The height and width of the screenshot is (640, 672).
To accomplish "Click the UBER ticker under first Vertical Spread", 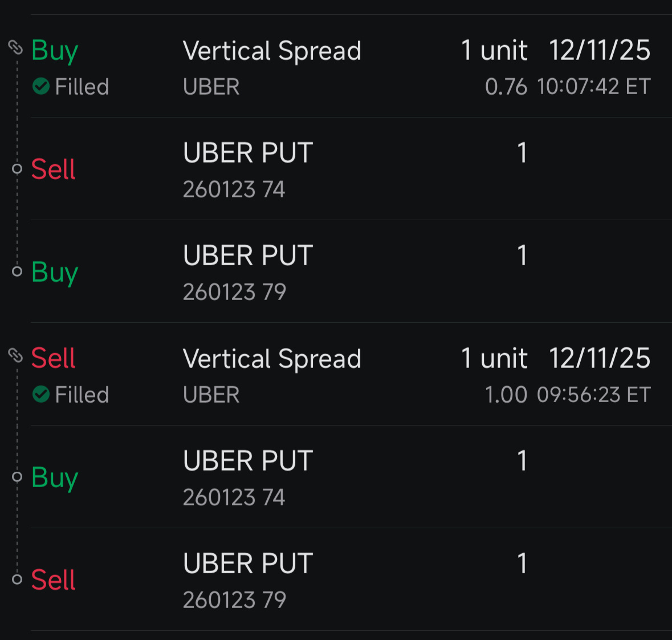I will [x=211, y=87].
